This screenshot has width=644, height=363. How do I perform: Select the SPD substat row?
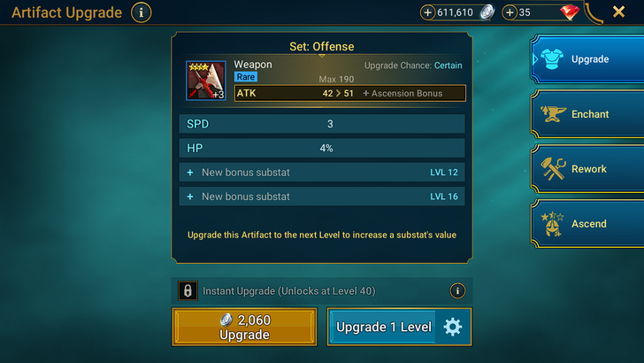click(x=322, y=124)
